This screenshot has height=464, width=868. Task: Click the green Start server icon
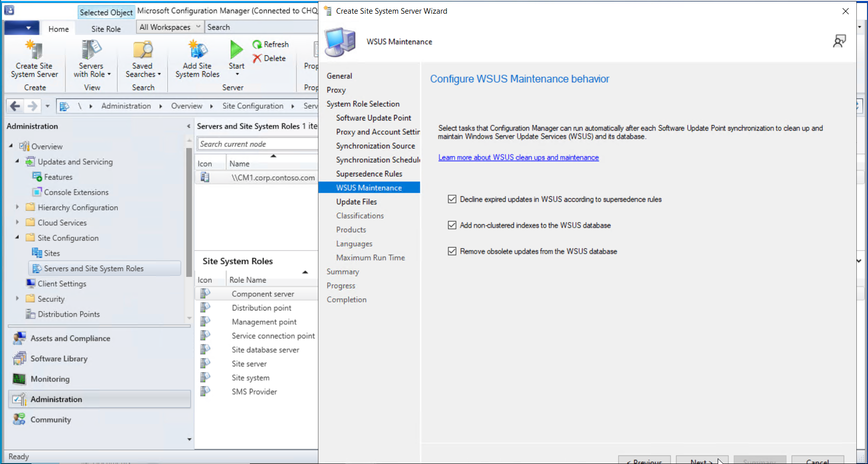[x=236, y=50]
